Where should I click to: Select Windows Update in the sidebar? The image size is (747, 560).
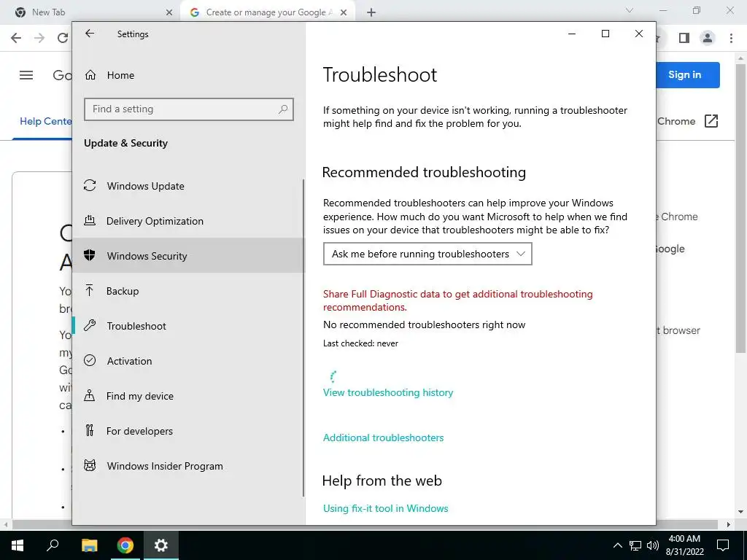(187, 186)
